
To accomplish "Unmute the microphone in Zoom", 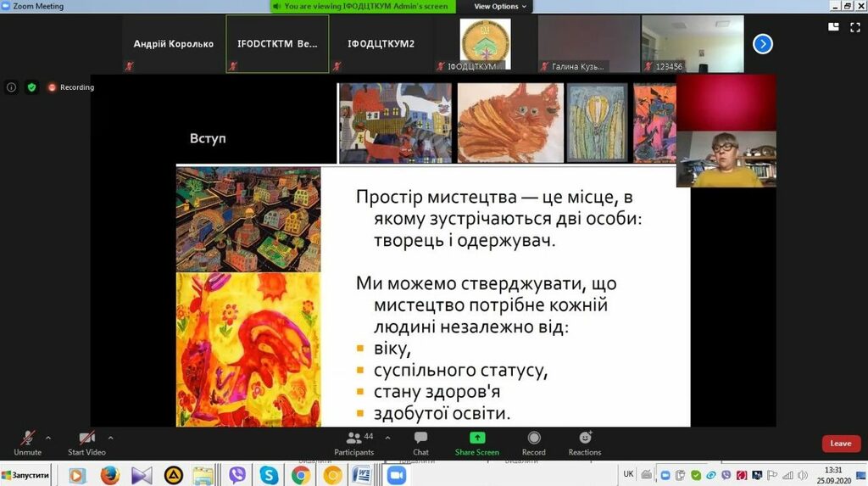I will click(27, 439).
